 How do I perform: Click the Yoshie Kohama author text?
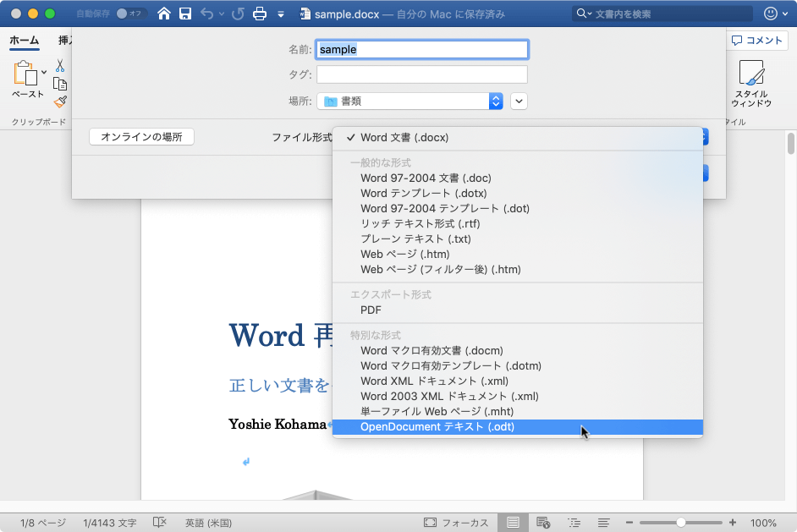click(x=278, y=425)
